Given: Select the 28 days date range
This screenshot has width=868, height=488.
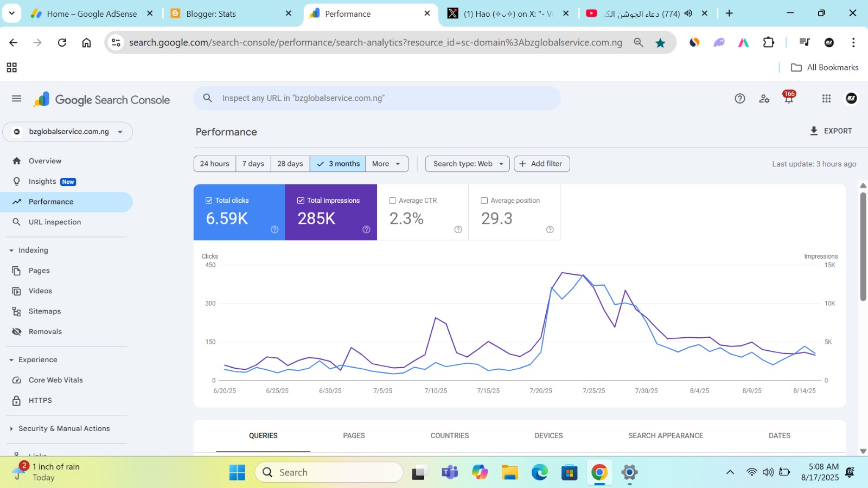Looking at the screenshot, I should point(290,164).
